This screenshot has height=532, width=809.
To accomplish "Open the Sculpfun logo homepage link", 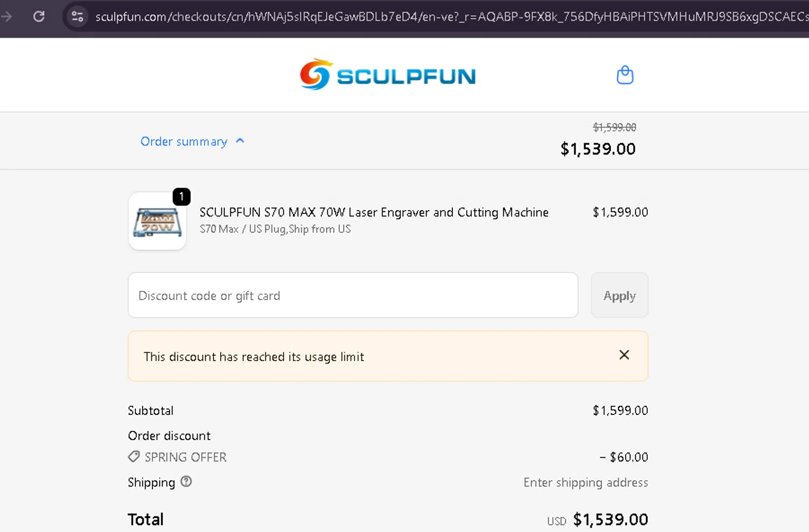I will click(x=388, y=75).
